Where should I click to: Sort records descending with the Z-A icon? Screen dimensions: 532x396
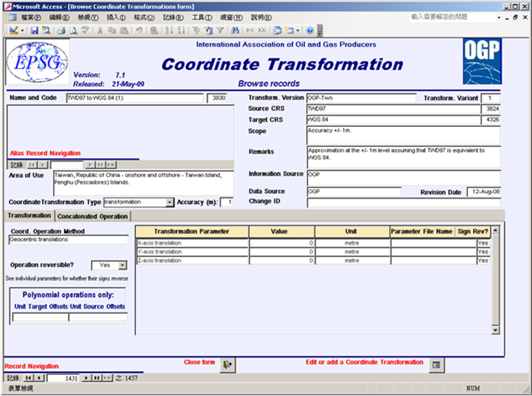click(181, 31)
